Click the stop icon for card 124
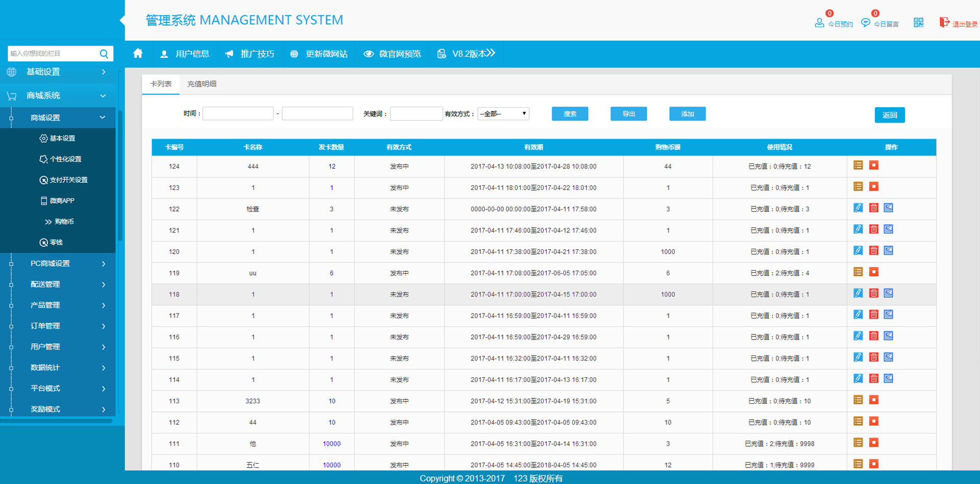Image resolution: width=980 pixels, height=484 pixels. (873, 165)
